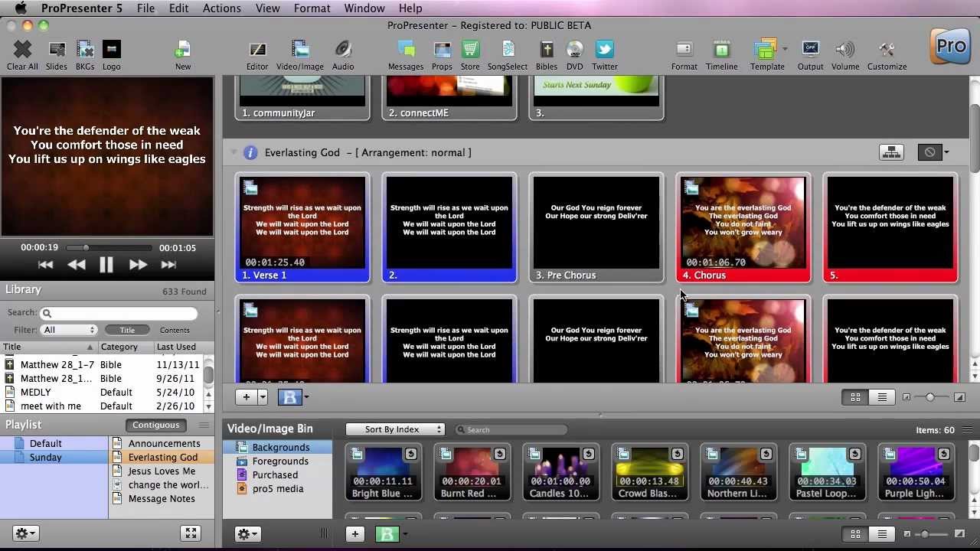Open the gear menu under media bin
This screenshot has width=980, height=551.
click(x=248, y=534)
